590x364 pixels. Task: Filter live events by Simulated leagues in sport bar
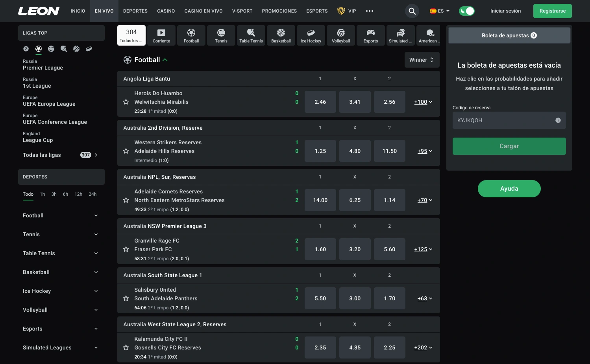point(401,35)
